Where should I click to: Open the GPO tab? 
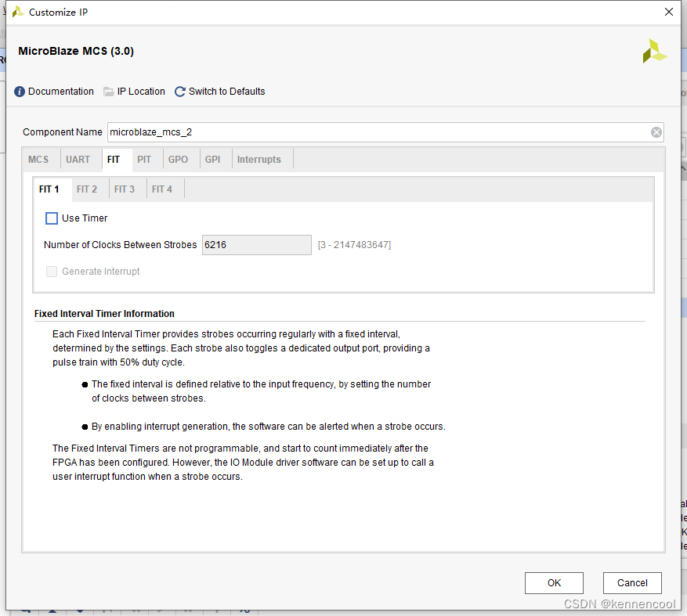pyautogui.click(x=178, y=160)
